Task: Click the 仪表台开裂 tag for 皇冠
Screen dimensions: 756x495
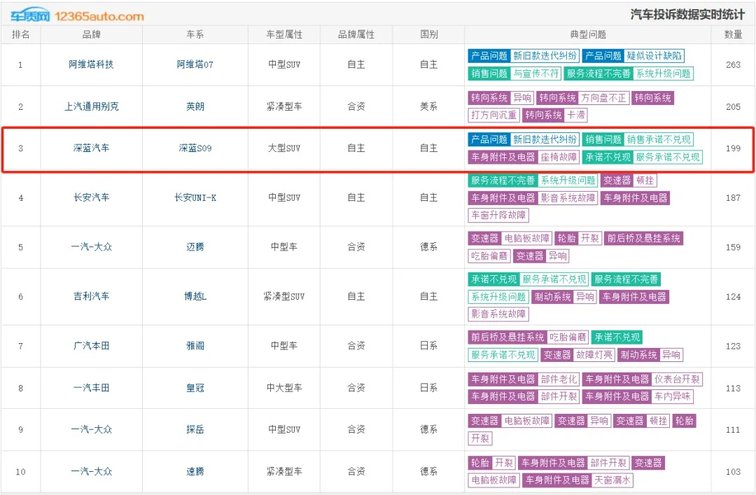Action: pyautogui.click(x=677, y=379)
